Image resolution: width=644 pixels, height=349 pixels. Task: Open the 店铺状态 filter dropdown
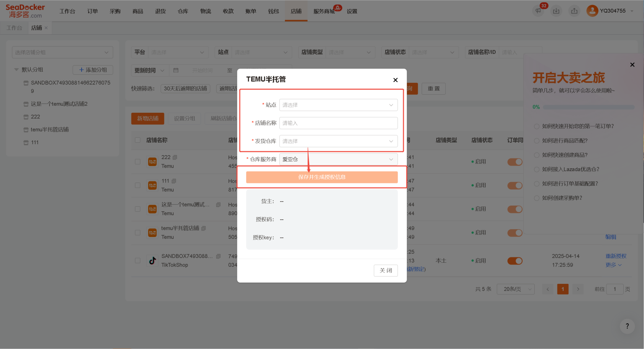tap(433, 52)
